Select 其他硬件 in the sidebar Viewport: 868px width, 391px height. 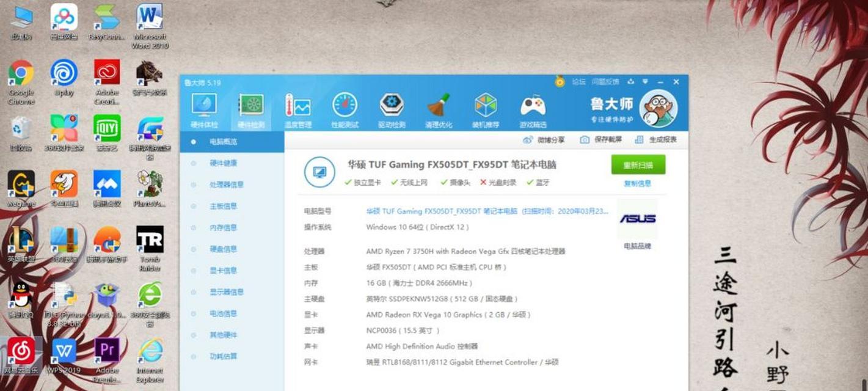click(232, 335)
